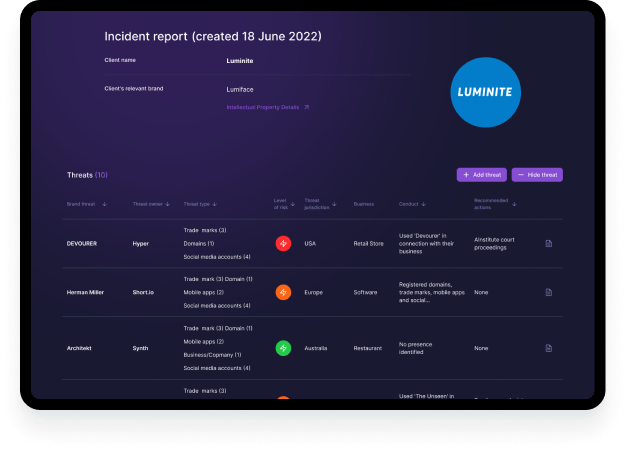Click the Add threat button
Viewport: 626px width, 450px height.
pyautogui.click(x=481, y=175)
